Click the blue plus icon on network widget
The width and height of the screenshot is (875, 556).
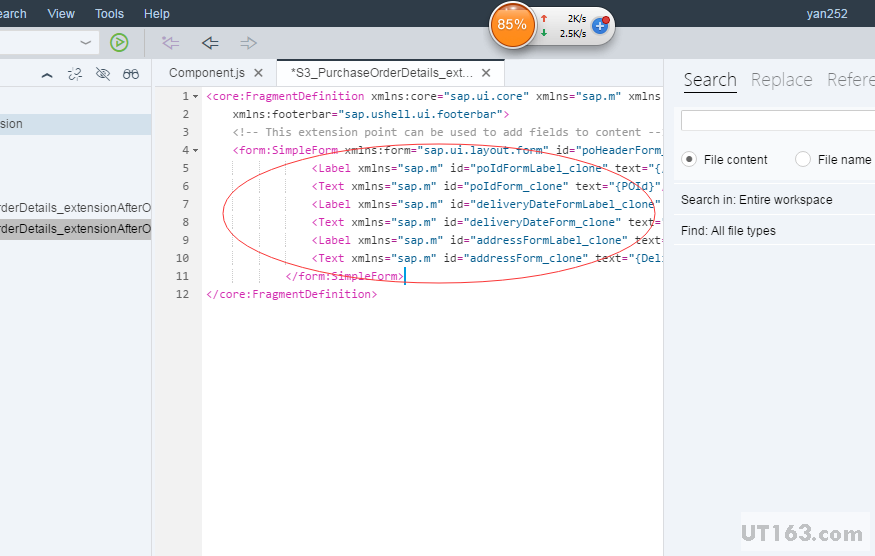[600, 25]
